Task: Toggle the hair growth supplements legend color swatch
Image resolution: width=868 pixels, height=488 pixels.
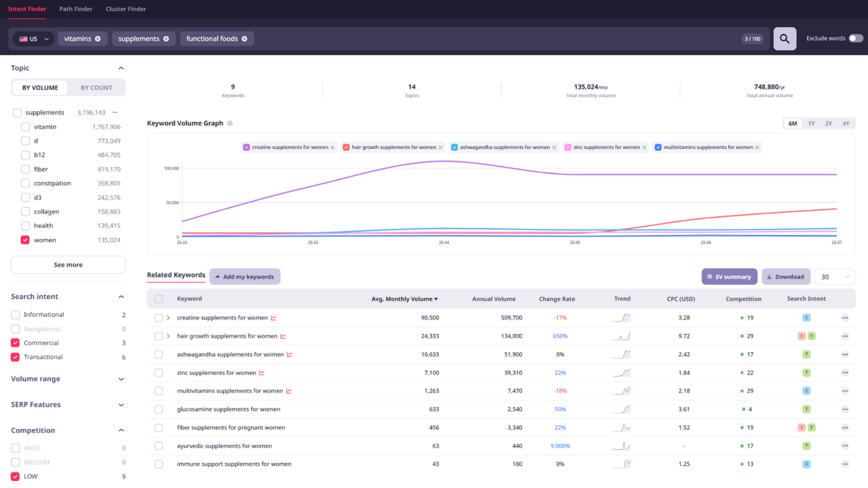Action: [346, 147]
